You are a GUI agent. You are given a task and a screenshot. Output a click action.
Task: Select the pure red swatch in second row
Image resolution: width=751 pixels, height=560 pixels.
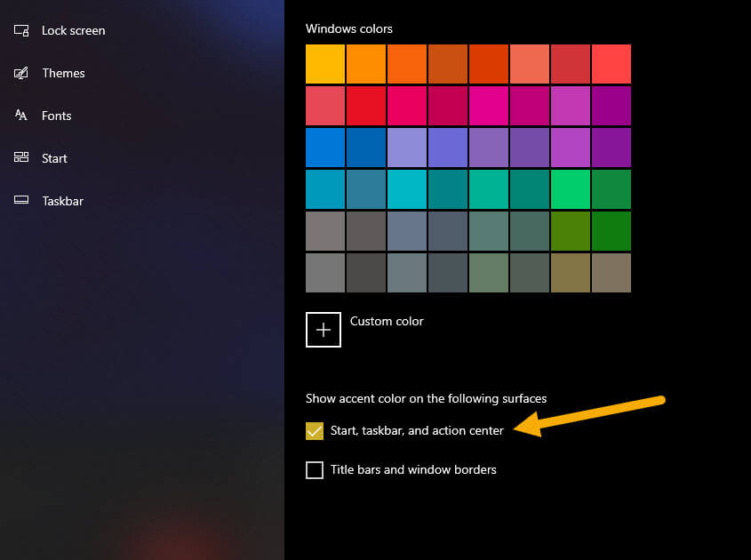(366, 106)
